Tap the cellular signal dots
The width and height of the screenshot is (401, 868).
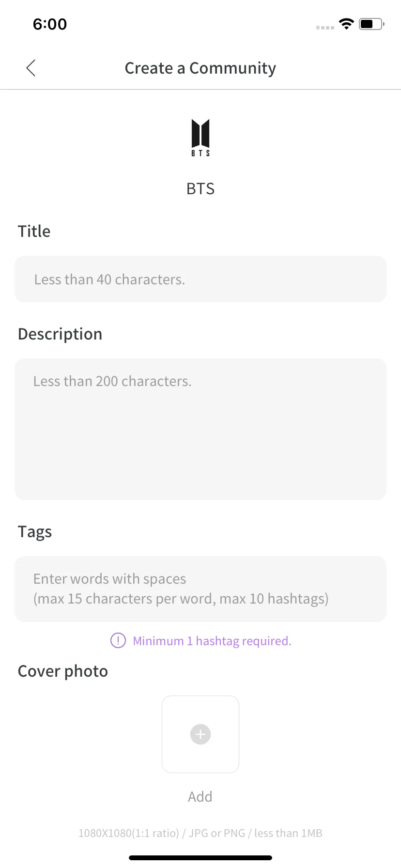[x=325, y=28]
